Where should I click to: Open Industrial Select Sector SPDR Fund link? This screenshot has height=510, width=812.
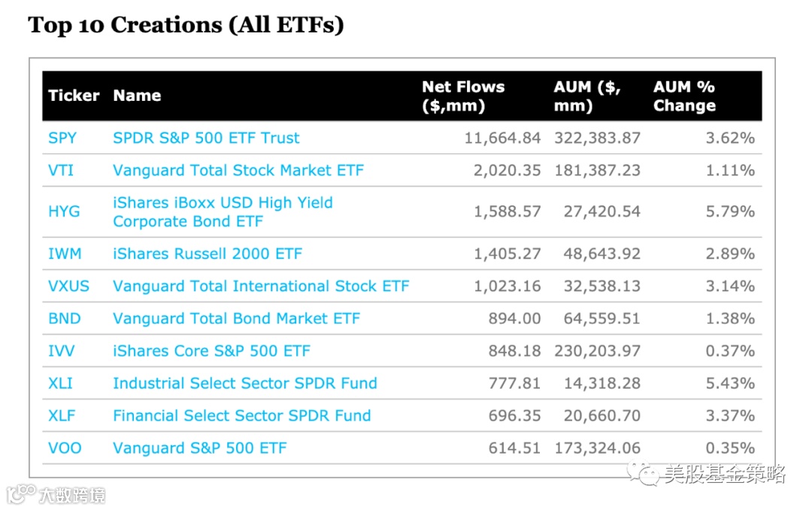tap(244, 384)
